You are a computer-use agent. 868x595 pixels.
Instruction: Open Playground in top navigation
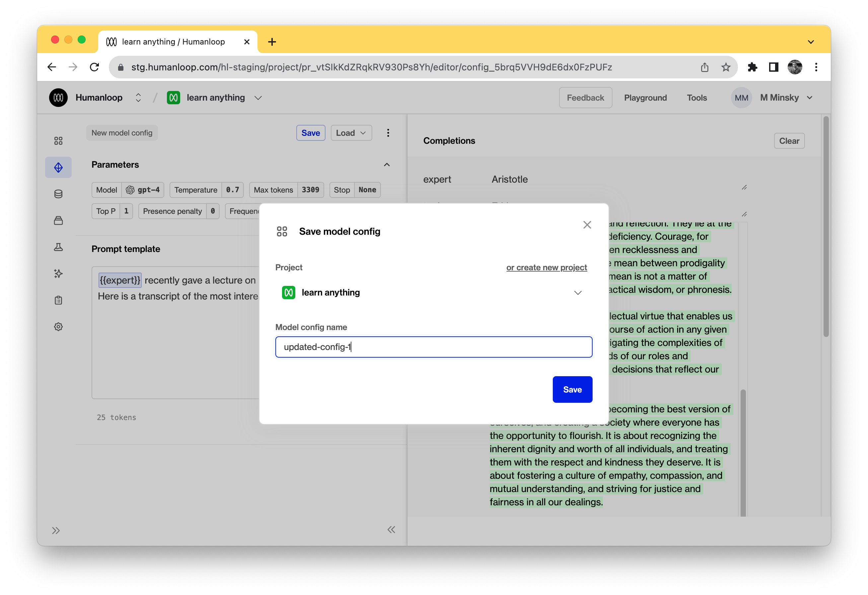pyautogui.click(x=645, y=98)
